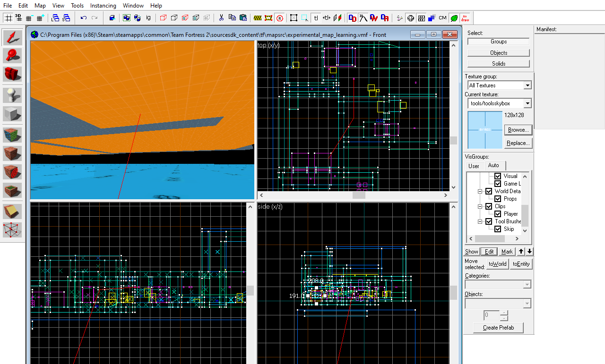605x364 pixels.
Task: Click the Copy icon in toolbar
Action: pyautogui.click(x=232, y=18)
